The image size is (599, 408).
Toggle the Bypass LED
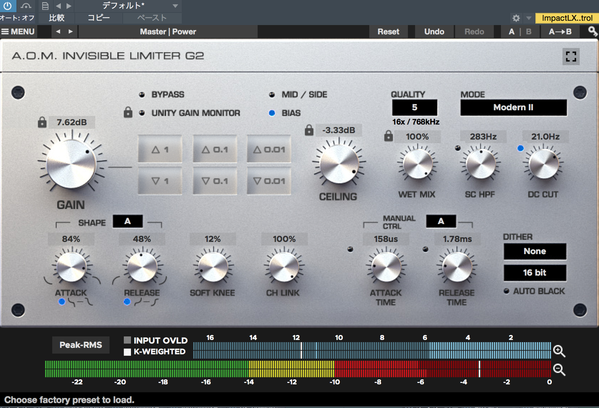(141, 94)
